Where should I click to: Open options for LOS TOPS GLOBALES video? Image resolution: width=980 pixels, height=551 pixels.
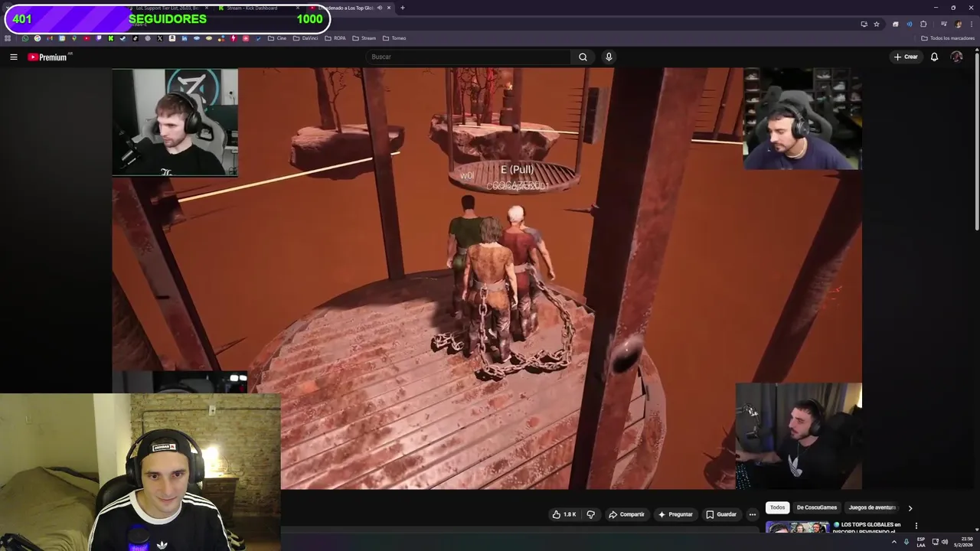tap(916, 526)
